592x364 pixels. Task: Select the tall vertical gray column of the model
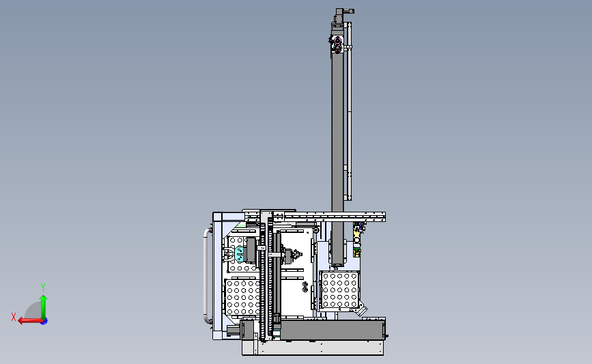(337, 151)
